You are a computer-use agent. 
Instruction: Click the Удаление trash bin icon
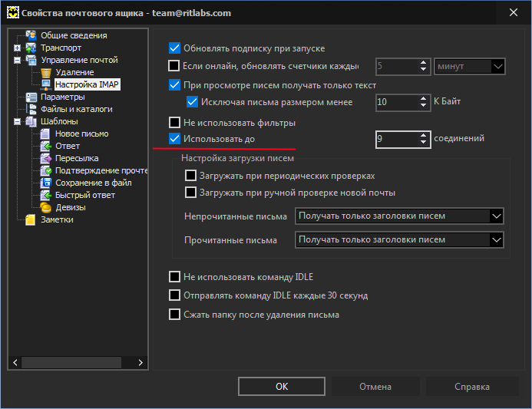46,72
